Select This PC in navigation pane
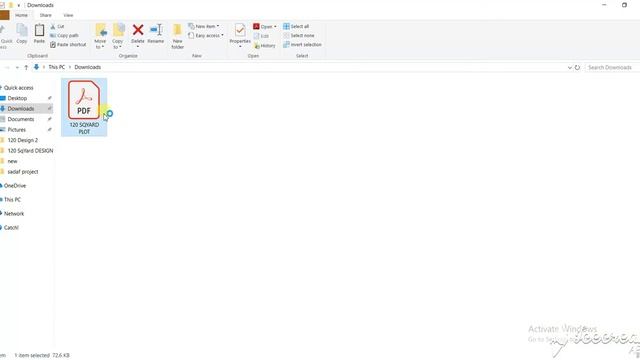This screenshot has width=640, height=360. coord(12,200)
